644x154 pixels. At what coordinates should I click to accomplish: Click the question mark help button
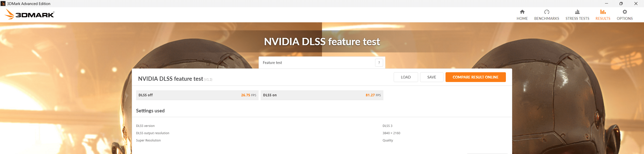tap(379, 63)
